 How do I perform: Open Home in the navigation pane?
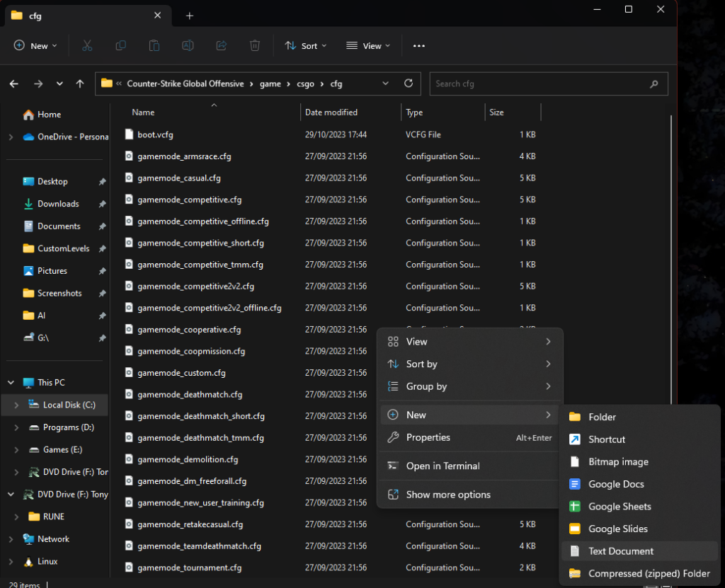pos(49,115)
